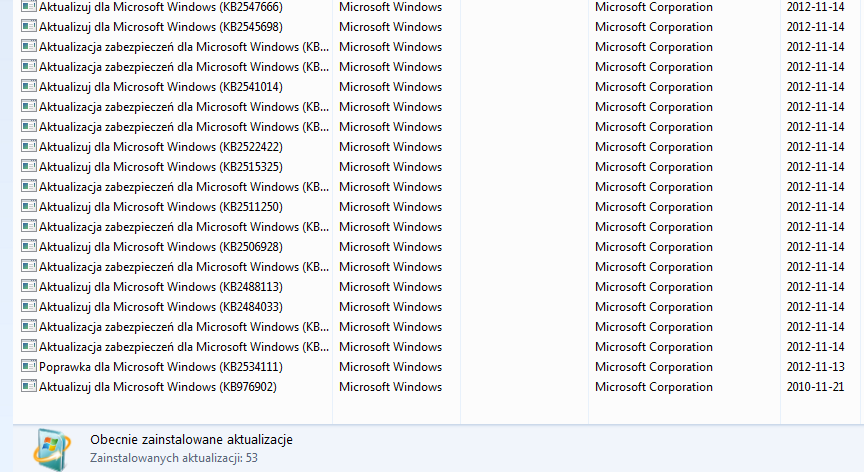Select the KB2515325 update icon
864x472 pixels.
(29, 166)
